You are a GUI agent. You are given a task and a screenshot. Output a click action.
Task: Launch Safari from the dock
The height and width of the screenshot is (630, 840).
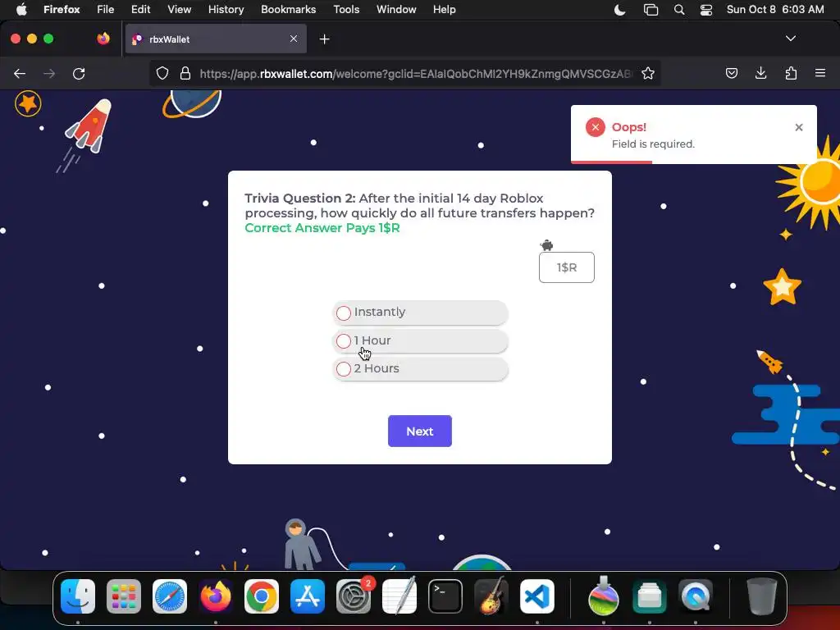170,596
